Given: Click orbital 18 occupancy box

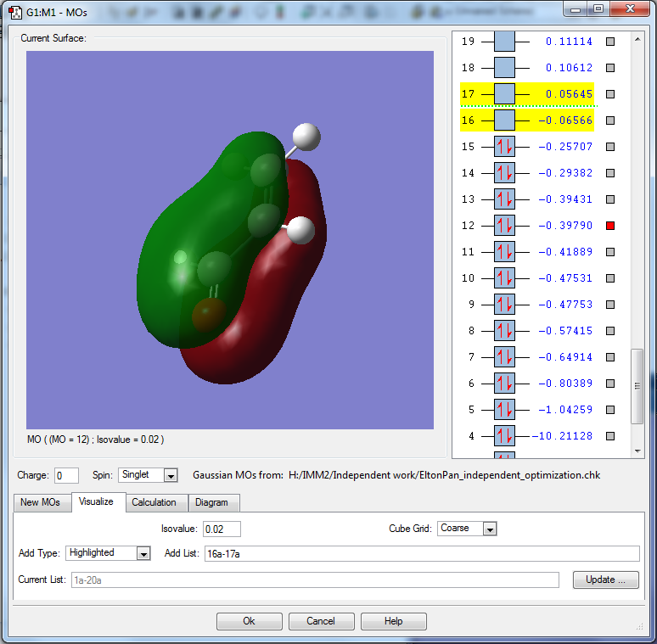Looking at the screenshot, I should 504,68.
